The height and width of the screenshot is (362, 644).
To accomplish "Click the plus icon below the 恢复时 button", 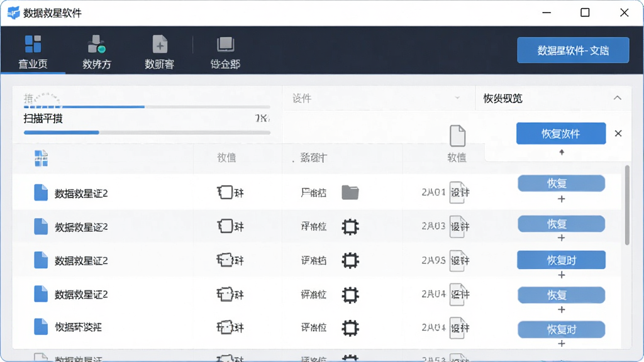I will tap(562, 275).
